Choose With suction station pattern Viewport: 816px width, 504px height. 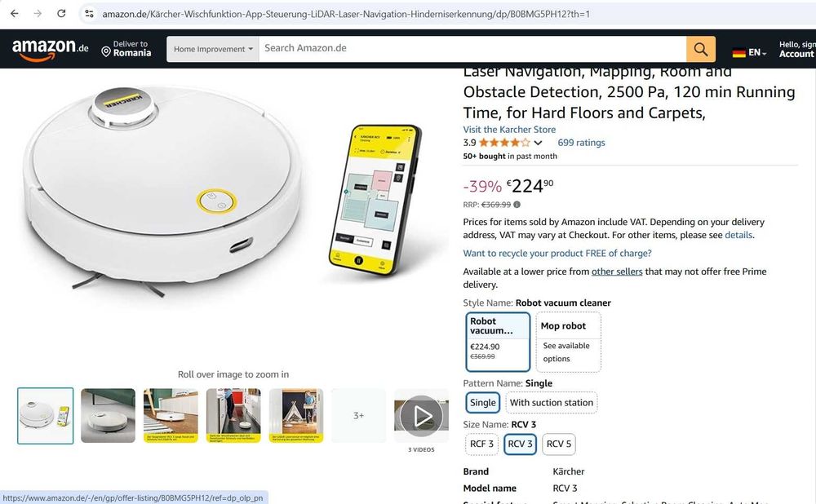tap(551, 403)
